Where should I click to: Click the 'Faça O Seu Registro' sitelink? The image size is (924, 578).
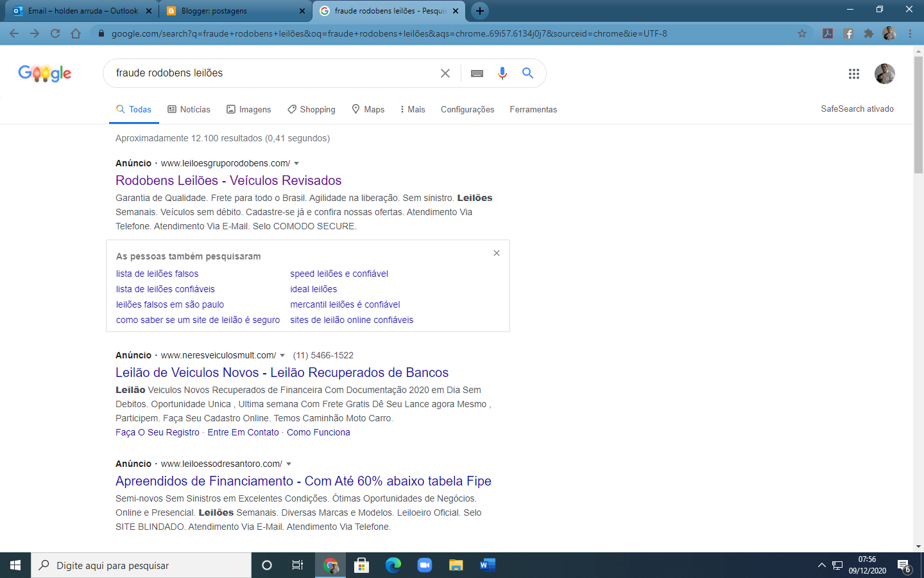pos(157,432)
